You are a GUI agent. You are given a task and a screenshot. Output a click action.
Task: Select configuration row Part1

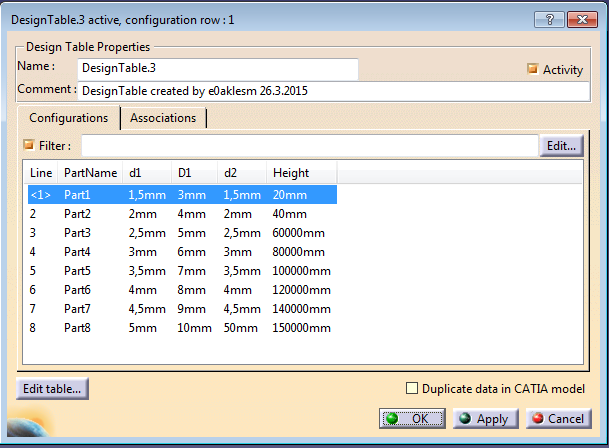[x=182, y=195]
